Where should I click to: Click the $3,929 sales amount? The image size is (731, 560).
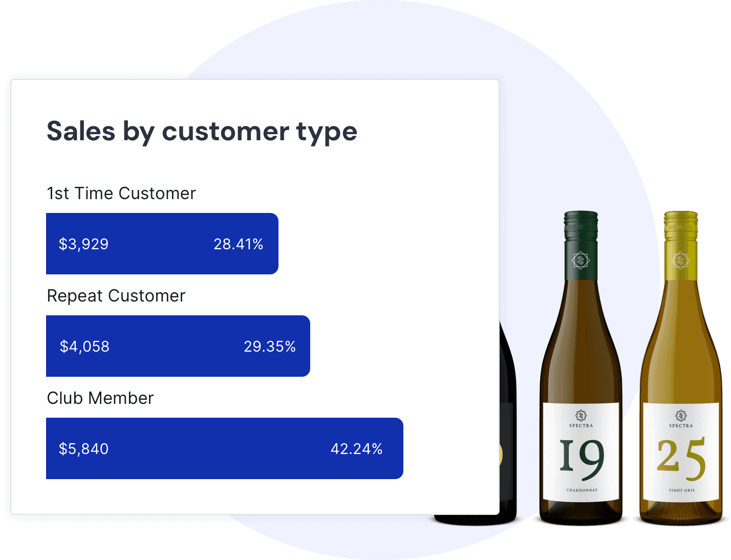click(83, 244)
